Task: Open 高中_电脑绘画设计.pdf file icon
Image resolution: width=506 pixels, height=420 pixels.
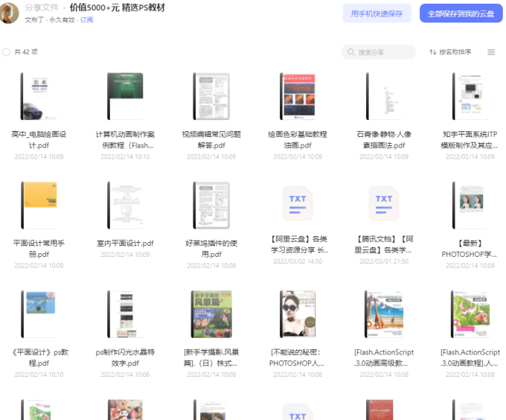Action: (39, 97)
